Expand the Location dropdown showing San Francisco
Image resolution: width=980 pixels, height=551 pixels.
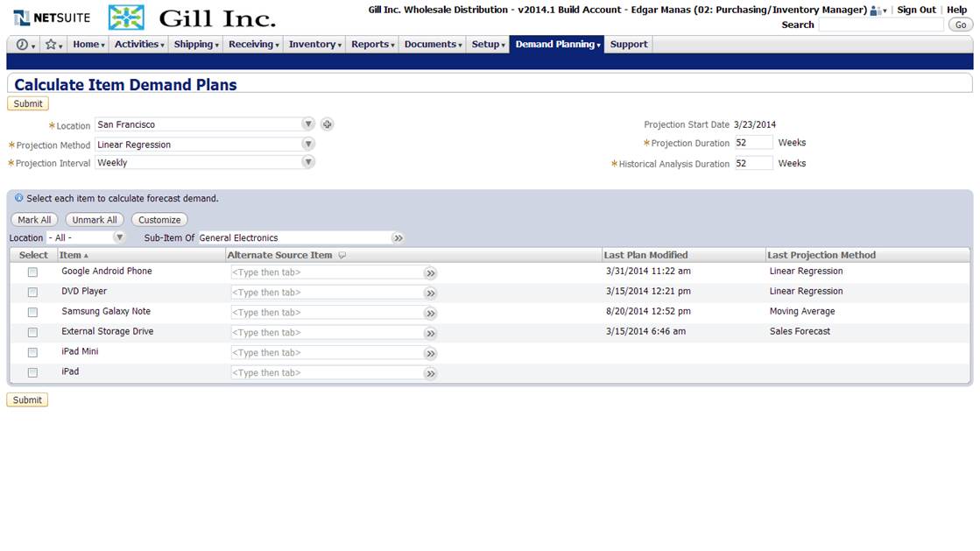click(307, 124)
